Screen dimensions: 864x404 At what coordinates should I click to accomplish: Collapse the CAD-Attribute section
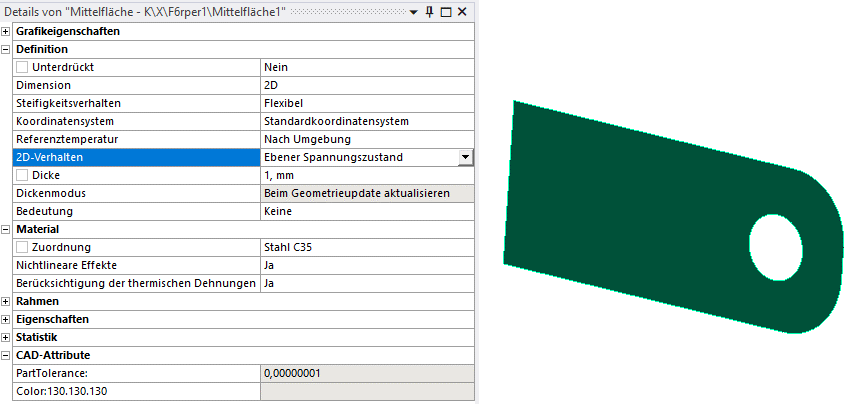(6, 355)
